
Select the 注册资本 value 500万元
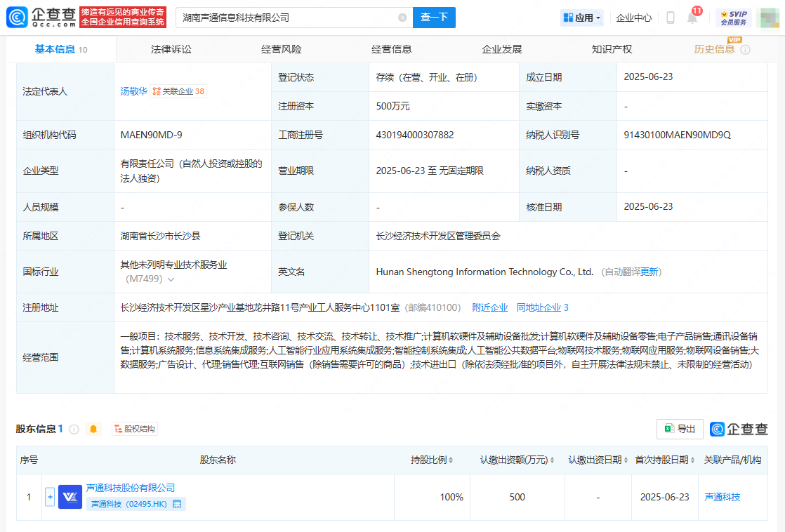click(392, 106)
